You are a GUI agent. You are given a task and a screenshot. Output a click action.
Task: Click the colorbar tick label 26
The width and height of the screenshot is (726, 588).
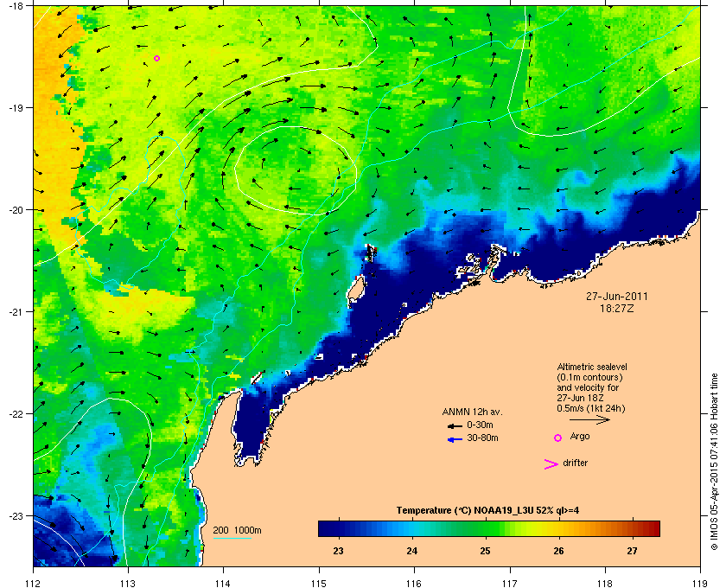coord(558,551)
